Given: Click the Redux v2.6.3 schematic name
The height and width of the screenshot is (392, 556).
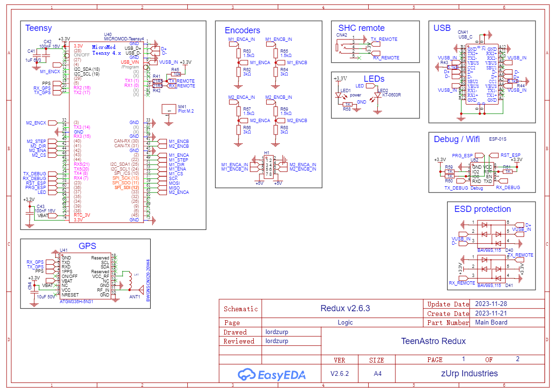Looking at the screenshot, I should (x=345, y=308).
